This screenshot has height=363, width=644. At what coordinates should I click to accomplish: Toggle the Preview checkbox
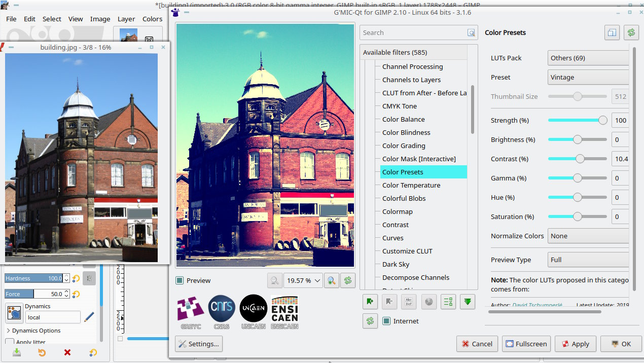click(x=180, y=280)
